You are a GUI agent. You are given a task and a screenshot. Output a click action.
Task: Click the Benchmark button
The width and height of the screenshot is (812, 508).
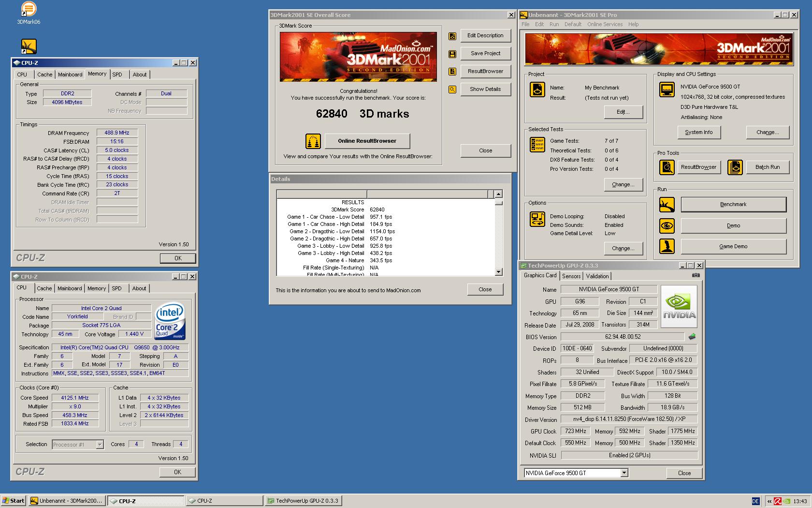click(733, 205)
